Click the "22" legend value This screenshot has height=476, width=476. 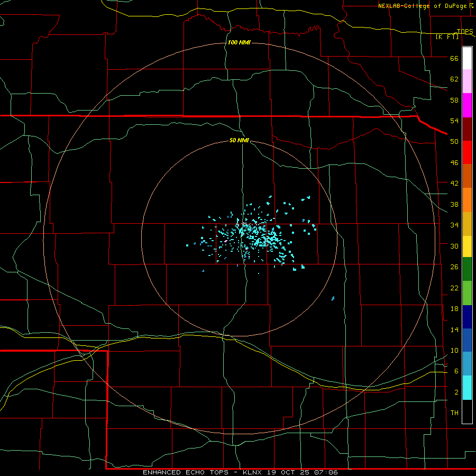(x=454, y=288)
